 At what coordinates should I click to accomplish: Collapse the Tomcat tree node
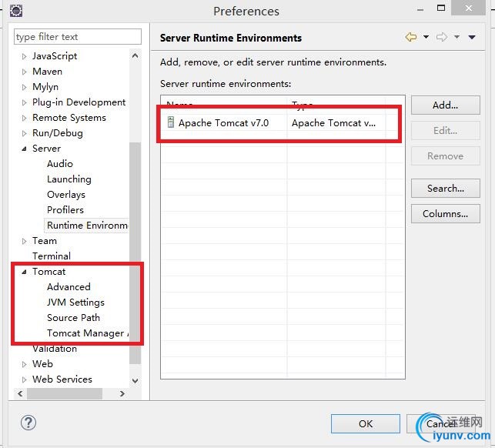[x=24, y=272]
